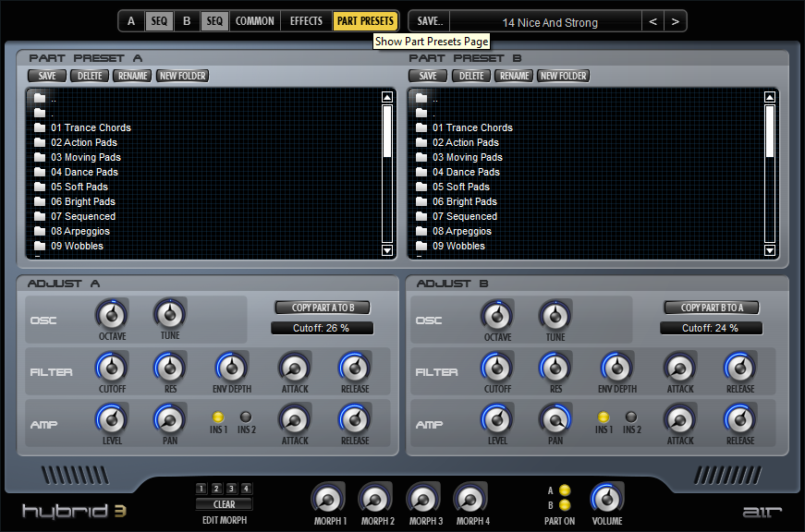Switch to the B part tab

(x=187, y=21)
